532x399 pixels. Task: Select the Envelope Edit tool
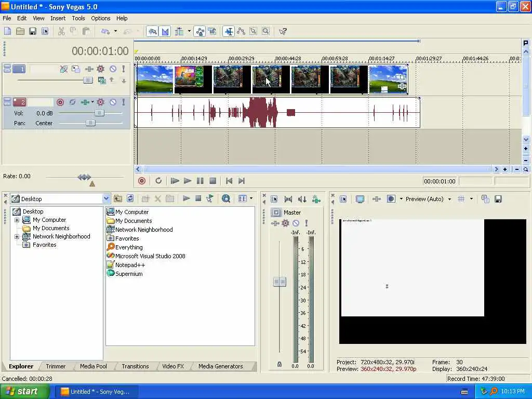click(x=241, y=32)
